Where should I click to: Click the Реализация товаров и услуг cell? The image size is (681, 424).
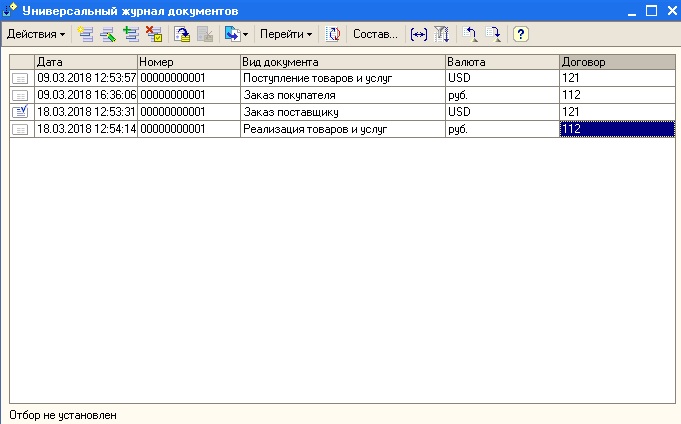click(342, 129)
